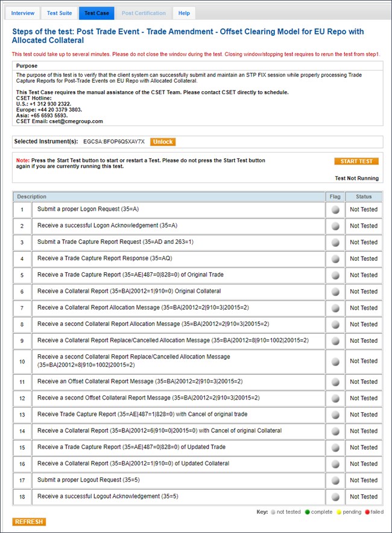Click the flag indicator for step 1 Logon Request
392x533 pixels.
pos(335,209)
